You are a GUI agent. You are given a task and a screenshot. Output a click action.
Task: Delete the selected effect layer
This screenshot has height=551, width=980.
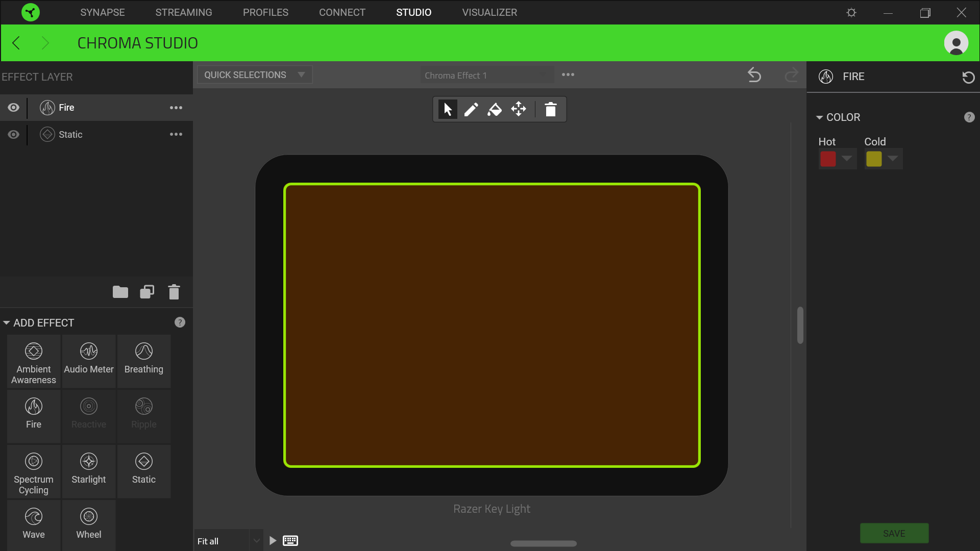(x=174, y=292)
